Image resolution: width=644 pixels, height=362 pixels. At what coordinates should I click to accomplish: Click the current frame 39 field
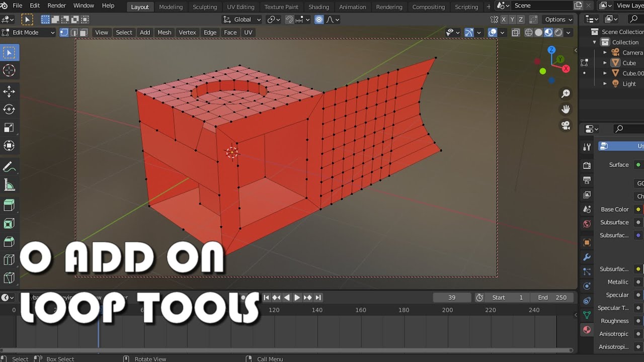pyautogui.click(x=452, y=298)
